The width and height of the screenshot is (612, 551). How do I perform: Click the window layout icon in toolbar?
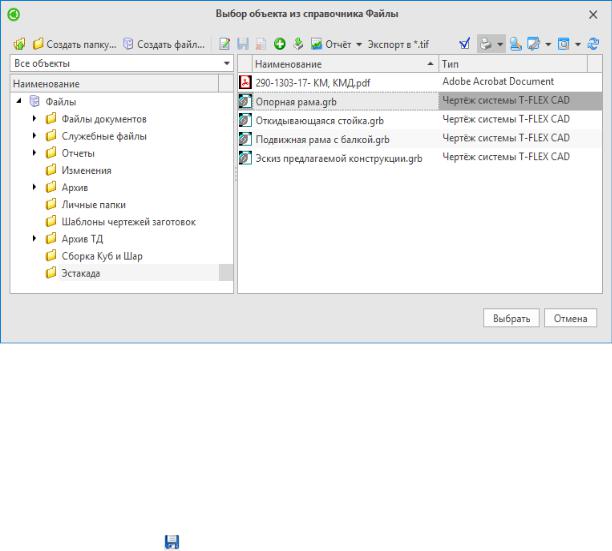[563, 44]
